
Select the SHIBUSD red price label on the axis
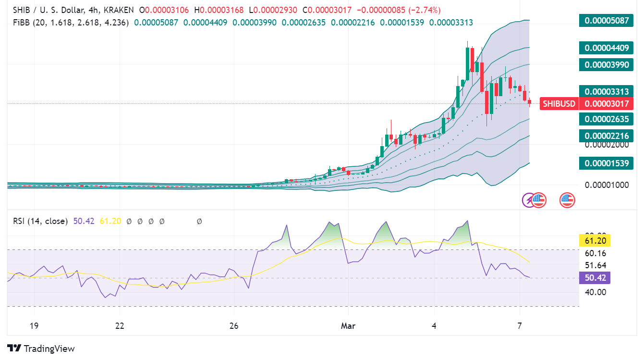[559, 103]
